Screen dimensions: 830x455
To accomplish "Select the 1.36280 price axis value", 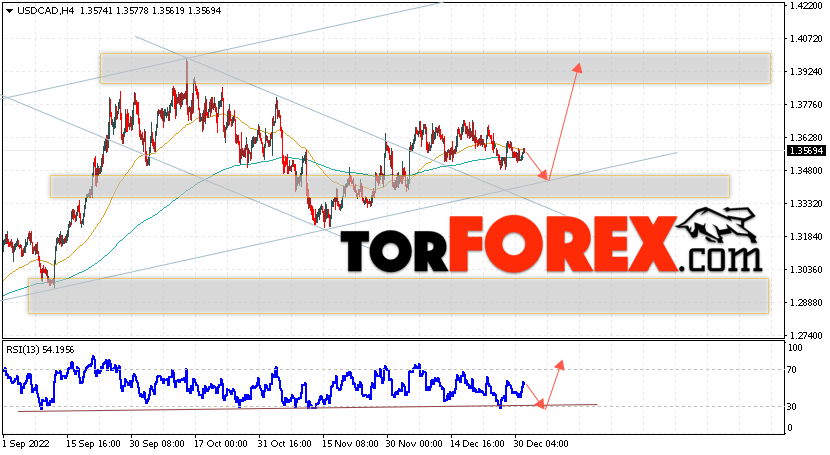I will [x=806, y=138].
